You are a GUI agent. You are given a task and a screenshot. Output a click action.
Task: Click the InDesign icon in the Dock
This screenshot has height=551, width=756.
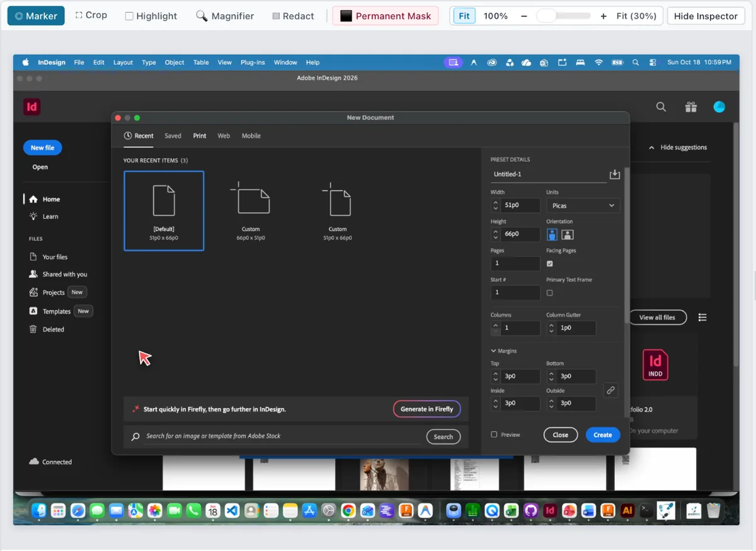(550, 510)
